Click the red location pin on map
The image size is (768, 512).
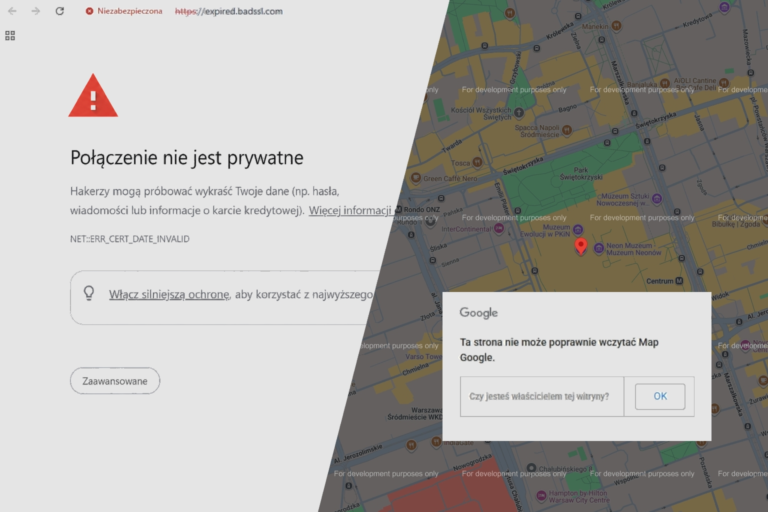(x=581, y=246)
